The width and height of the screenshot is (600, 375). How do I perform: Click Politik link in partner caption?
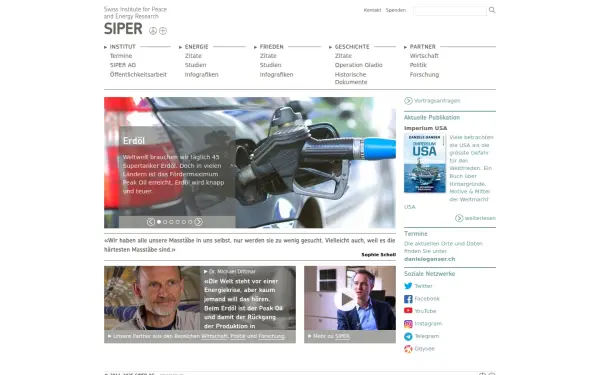[x=238, y=336]
